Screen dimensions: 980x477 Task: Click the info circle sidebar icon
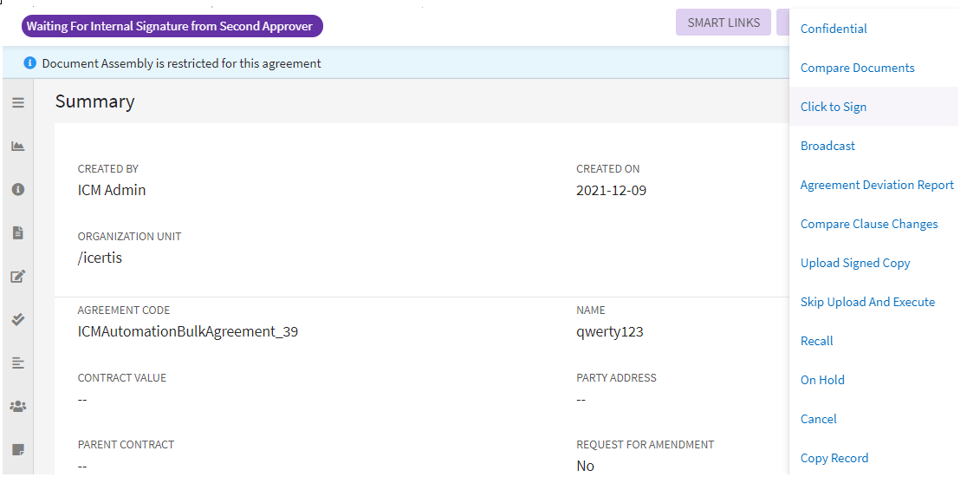[17, 189]
